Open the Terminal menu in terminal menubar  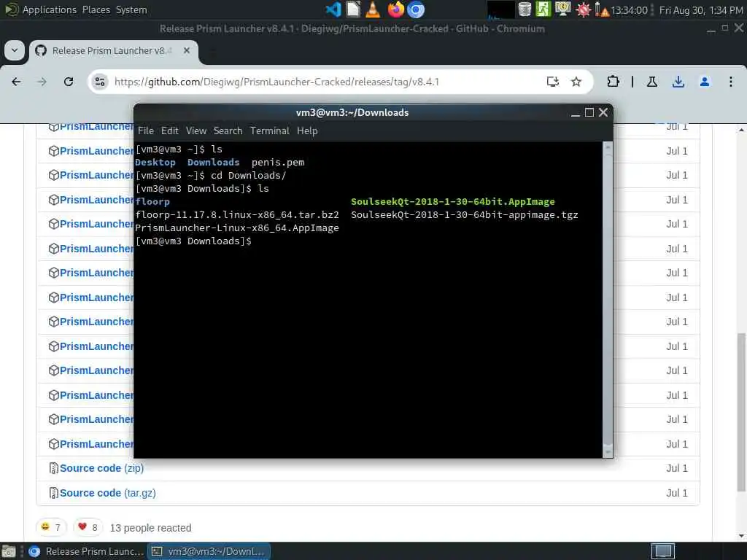pos(270,131)
